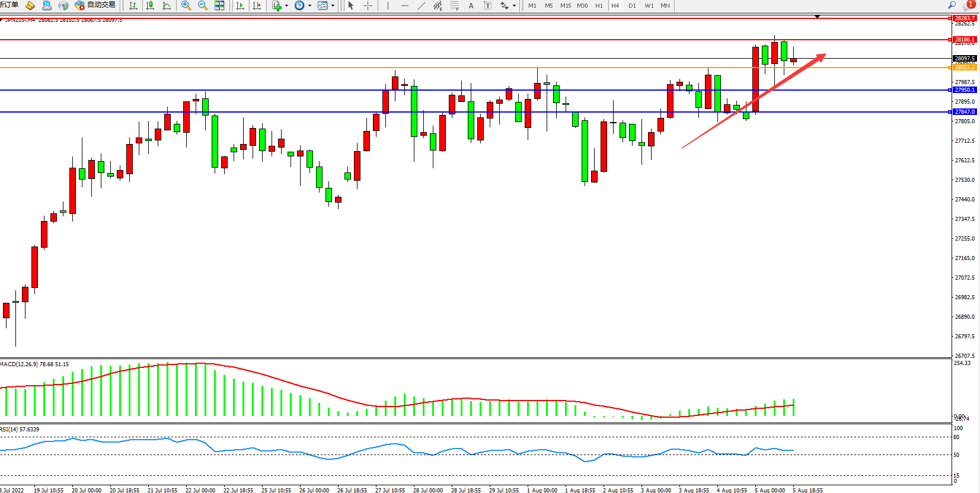This screenshot has height=493, width=980.
Task: Click the chart shift triangle marker
Action: (817, 17)
